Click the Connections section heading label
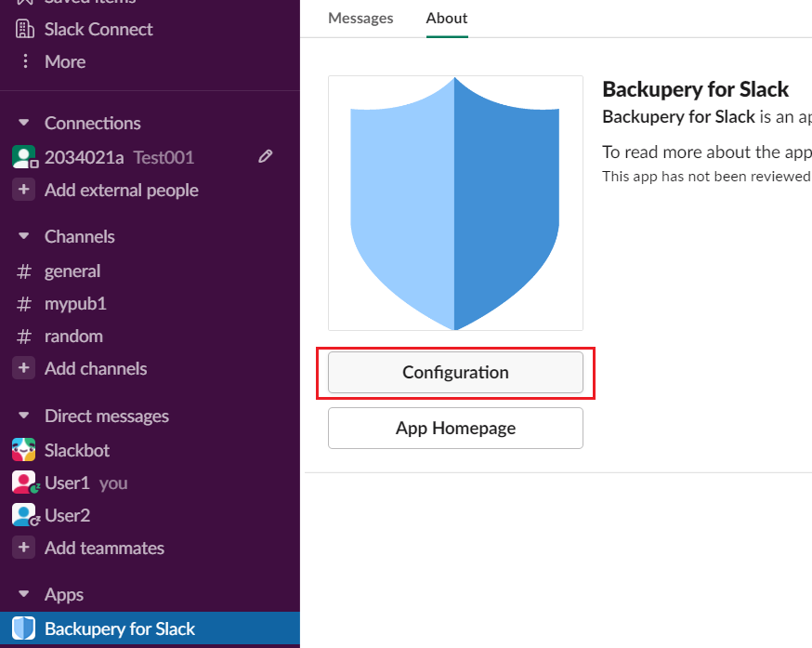Image resolution: width=812 pixels, height=648 pixels. (93, 124)
